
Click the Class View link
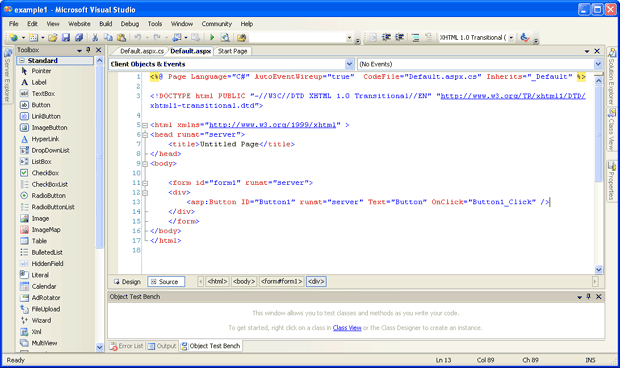(347, 328)
